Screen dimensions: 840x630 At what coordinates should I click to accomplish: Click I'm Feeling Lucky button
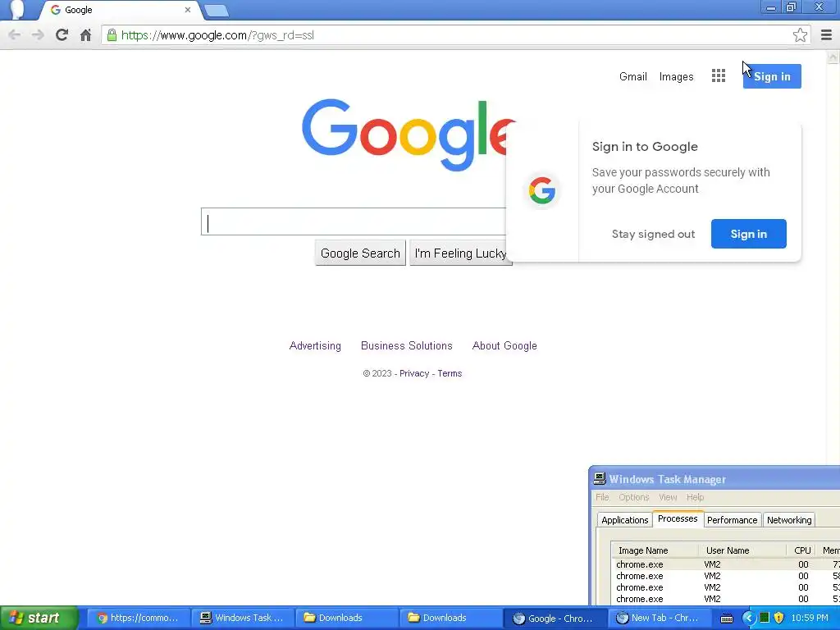[461, 253]
